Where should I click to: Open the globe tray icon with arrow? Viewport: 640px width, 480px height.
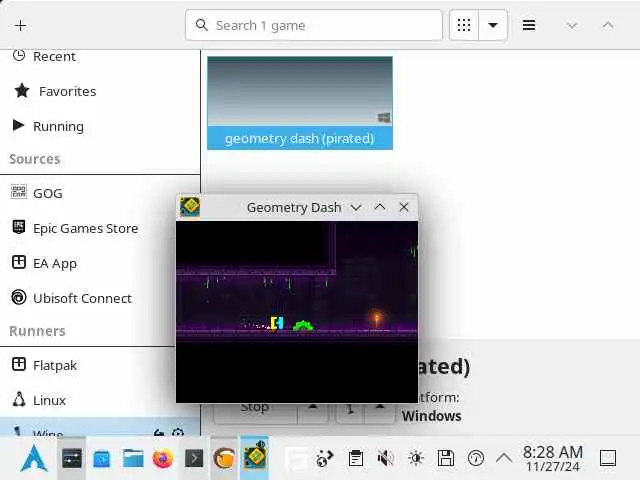(325, 458)
